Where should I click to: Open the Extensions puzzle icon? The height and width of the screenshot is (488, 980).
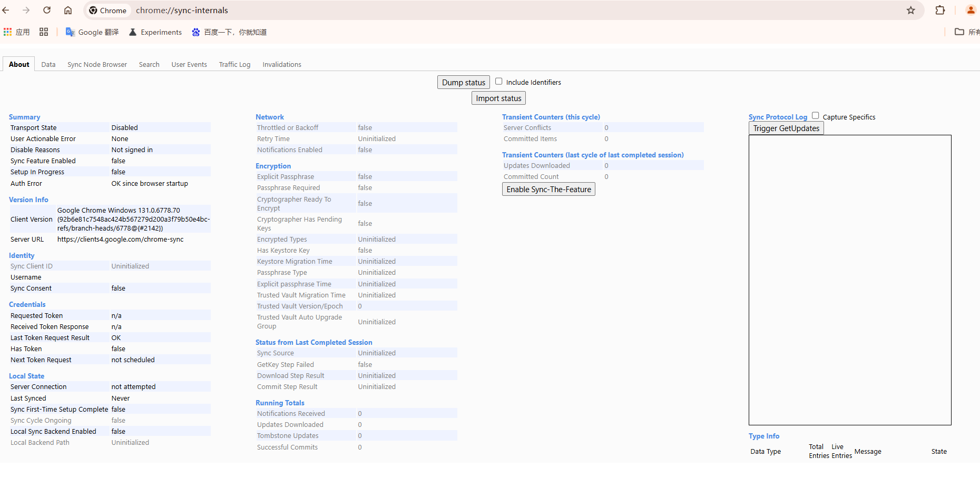click(940, 10)
